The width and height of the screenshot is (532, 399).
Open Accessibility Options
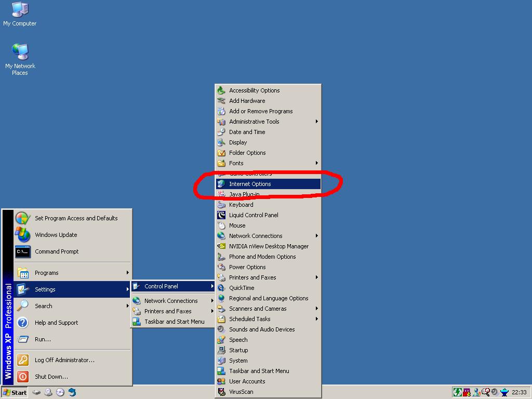pos(269,90)
